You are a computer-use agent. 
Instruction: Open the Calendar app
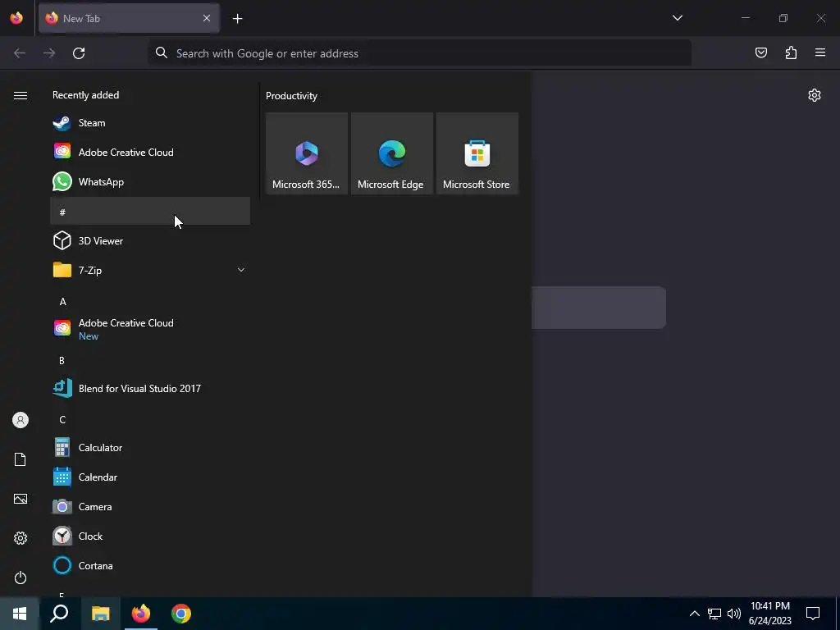coord(150,477)
